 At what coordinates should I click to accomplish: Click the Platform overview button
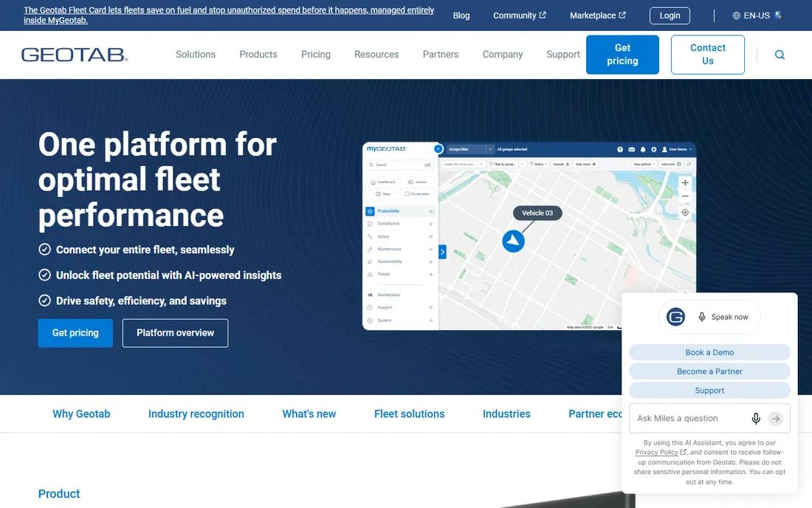point(175,333)
